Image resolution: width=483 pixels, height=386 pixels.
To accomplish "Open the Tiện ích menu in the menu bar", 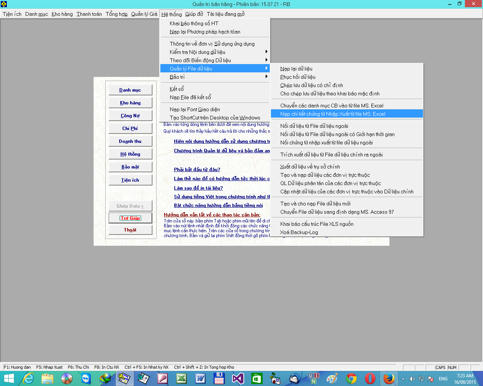I will [12, 14].
